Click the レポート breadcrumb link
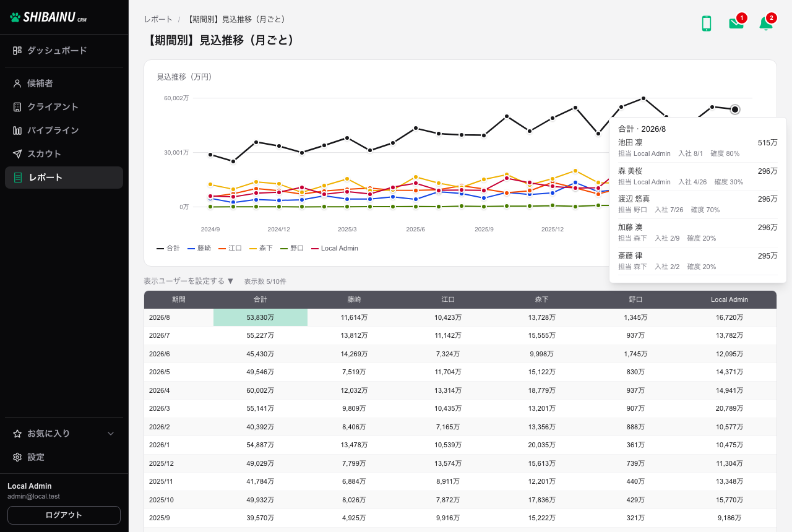792x532 pixels. click(x=158, y=19)
